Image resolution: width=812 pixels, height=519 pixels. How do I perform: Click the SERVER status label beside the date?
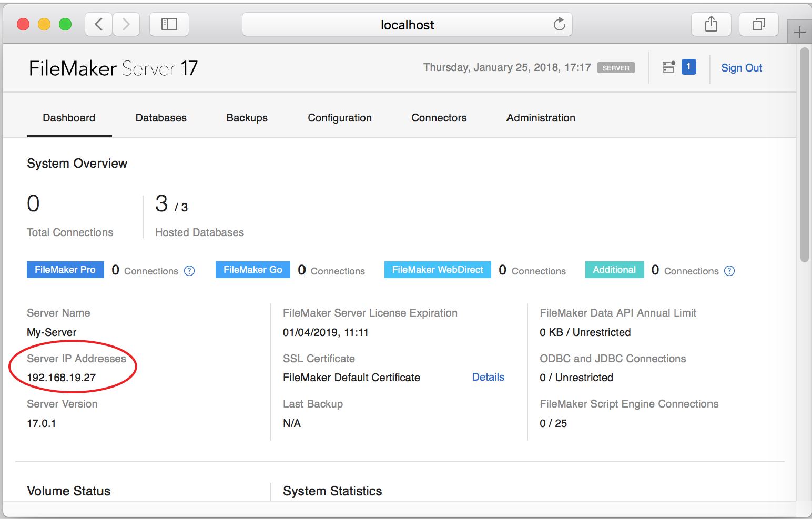click(615, 67)
